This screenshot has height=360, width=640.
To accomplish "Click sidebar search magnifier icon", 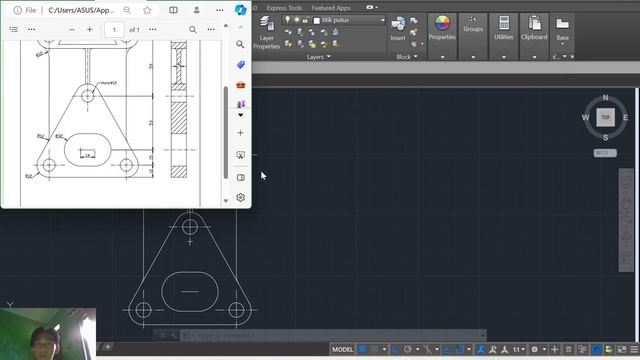I will coord(240,44).
